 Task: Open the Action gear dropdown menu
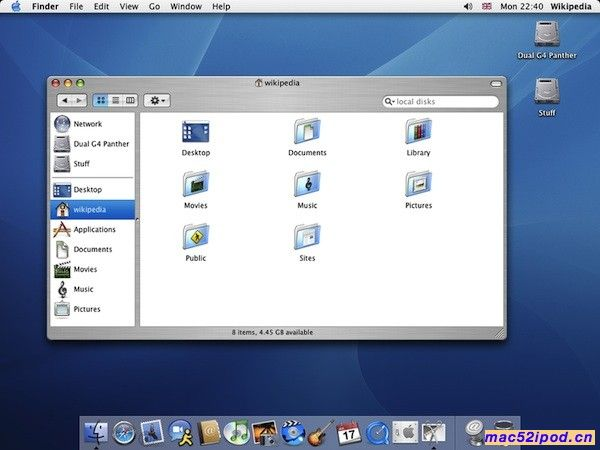(x=157, y=101)
